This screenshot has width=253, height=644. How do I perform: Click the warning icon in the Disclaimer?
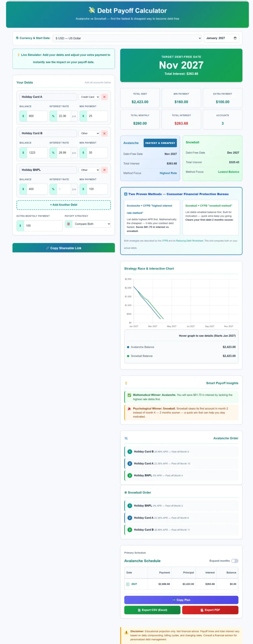point(127,632)
